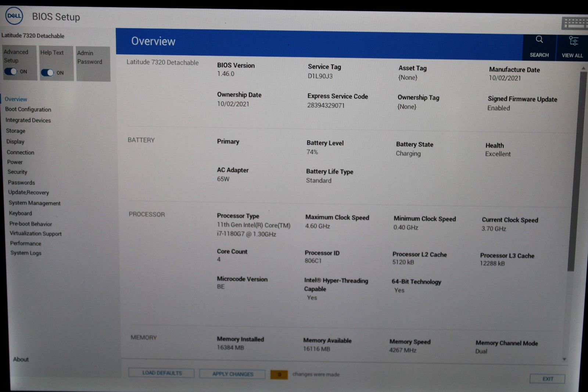The height and width of the screenshot is (392, 588).
Task: Click the Minimum Clock Speed 0.40 GHz
Action: click(406, 228)
